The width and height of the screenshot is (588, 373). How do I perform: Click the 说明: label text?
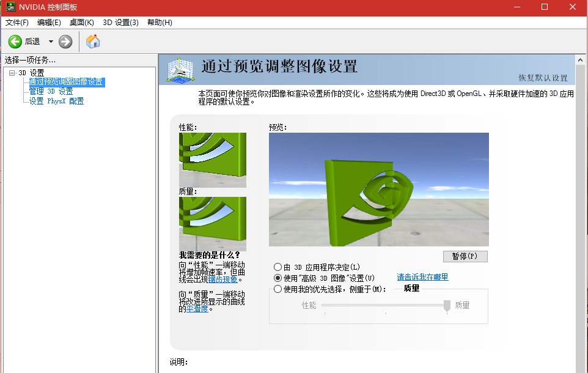tap(178, 362)
